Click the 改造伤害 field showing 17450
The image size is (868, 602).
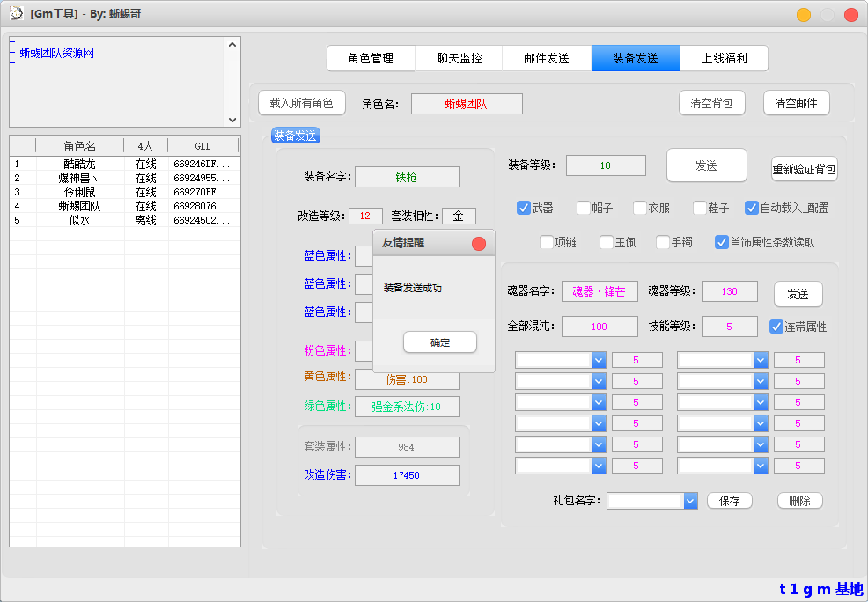(407, 475)
